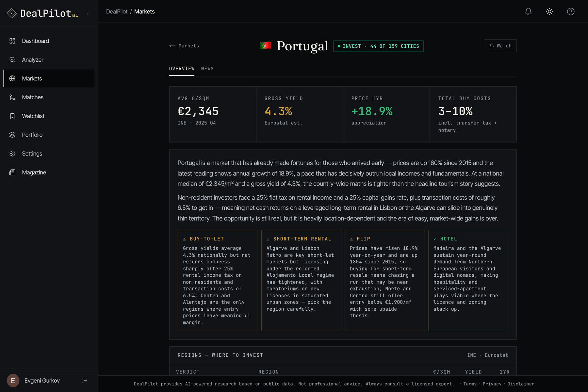This screenshot has height=392, width=588.
Task: Click the 3-10% total buy costs value
Action: [x=455, y=111]
